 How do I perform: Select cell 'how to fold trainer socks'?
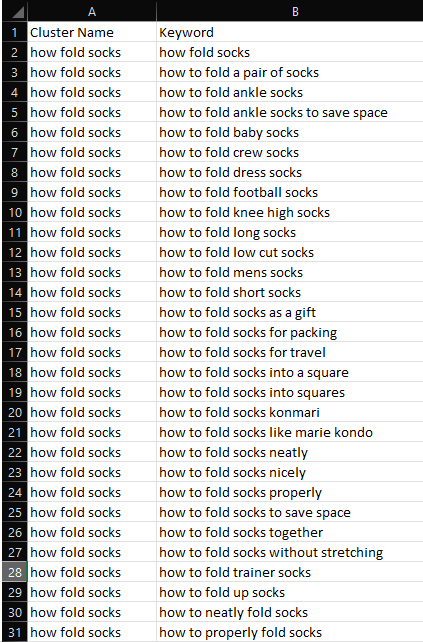290,572
